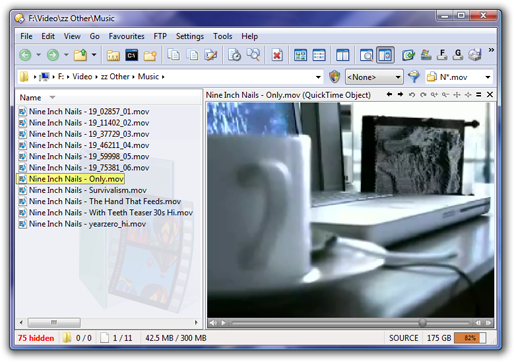Click the 75 hidden status indicator
This screenshot has height=362, width=514.
36,338
